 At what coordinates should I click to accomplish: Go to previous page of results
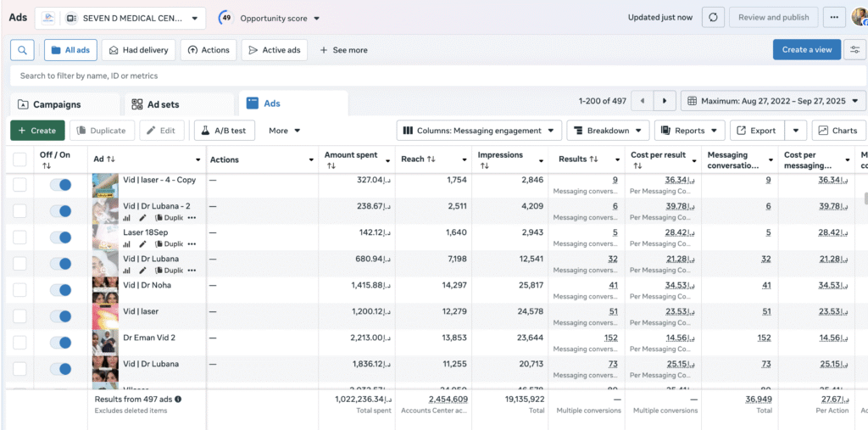643,101
